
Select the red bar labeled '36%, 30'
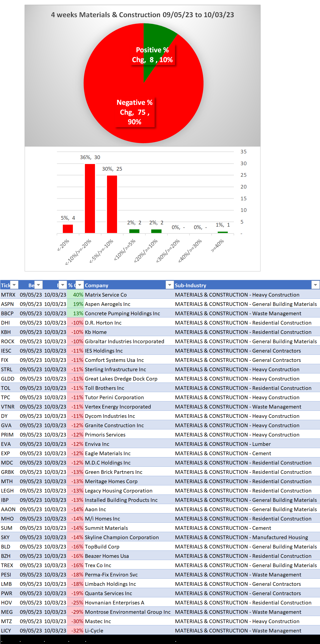point(90,198)
